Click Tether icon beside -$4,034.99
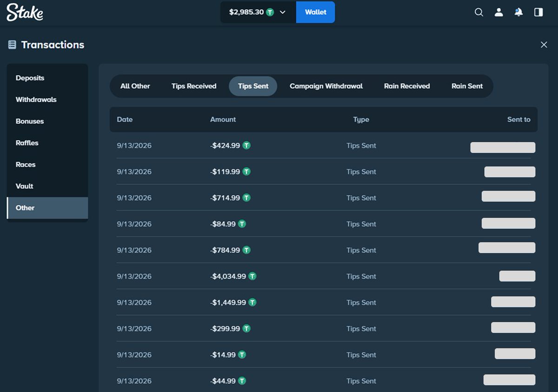The height and width of the screenshot is (392, 558). tap(252, 276)
